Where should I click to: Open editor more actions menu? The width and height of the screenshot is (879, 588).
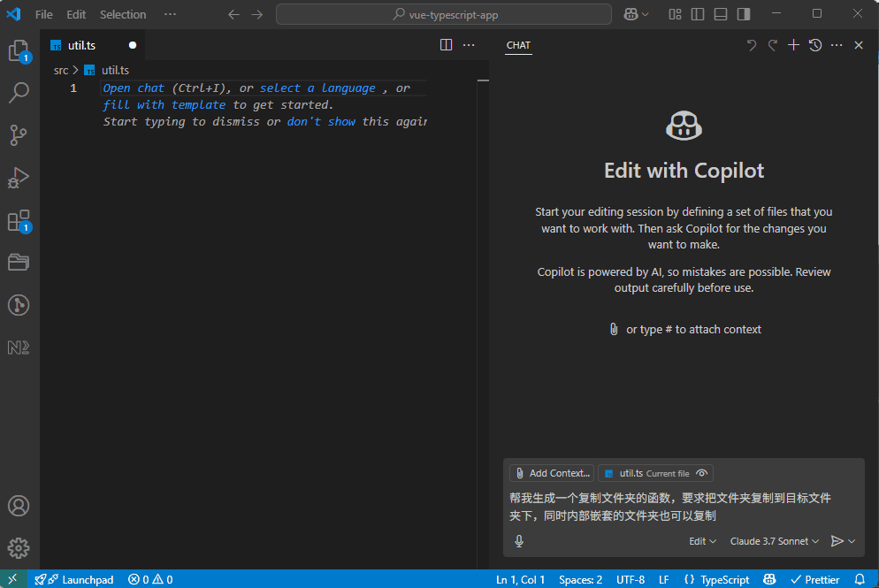coord(470,45)
